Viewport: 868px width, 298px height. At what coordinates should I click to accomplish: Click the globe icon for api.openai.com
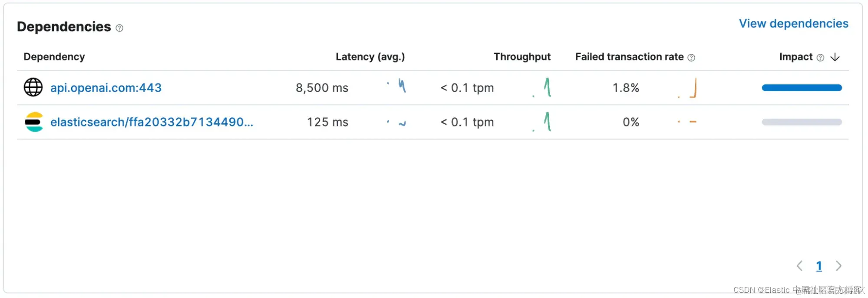pos(33,87)
